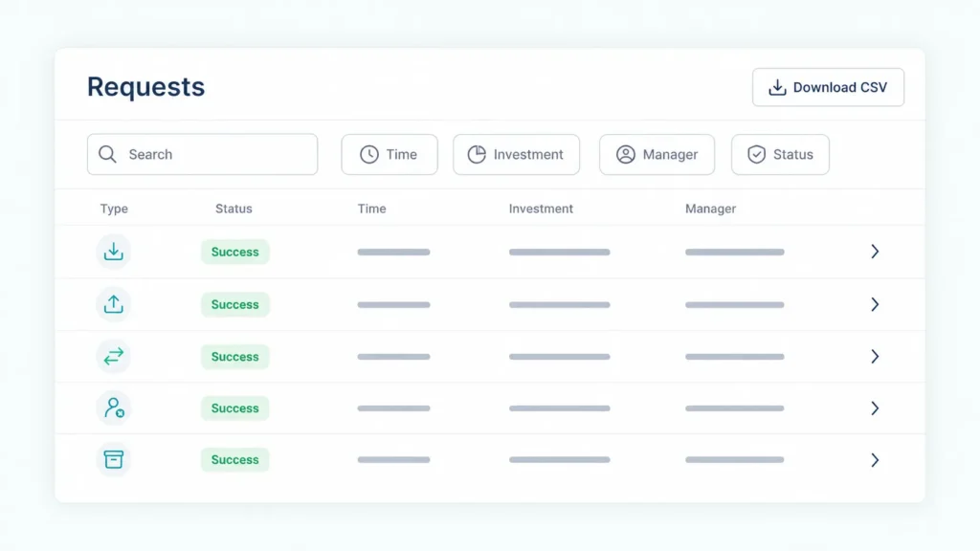980x551 pixels.
Task: Open the Status filter
Action: [780, 154]
